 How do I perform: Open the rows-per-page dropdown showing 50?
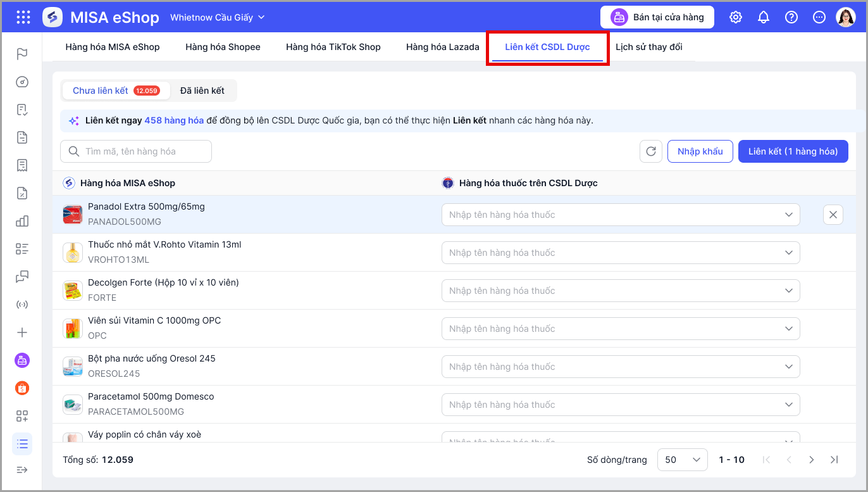click(683, 460)
